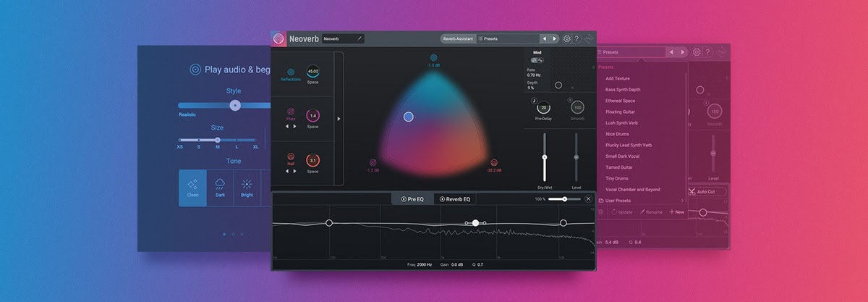
Task: Open help question mark in the main Neoverb window
Action: click(577, 38)
